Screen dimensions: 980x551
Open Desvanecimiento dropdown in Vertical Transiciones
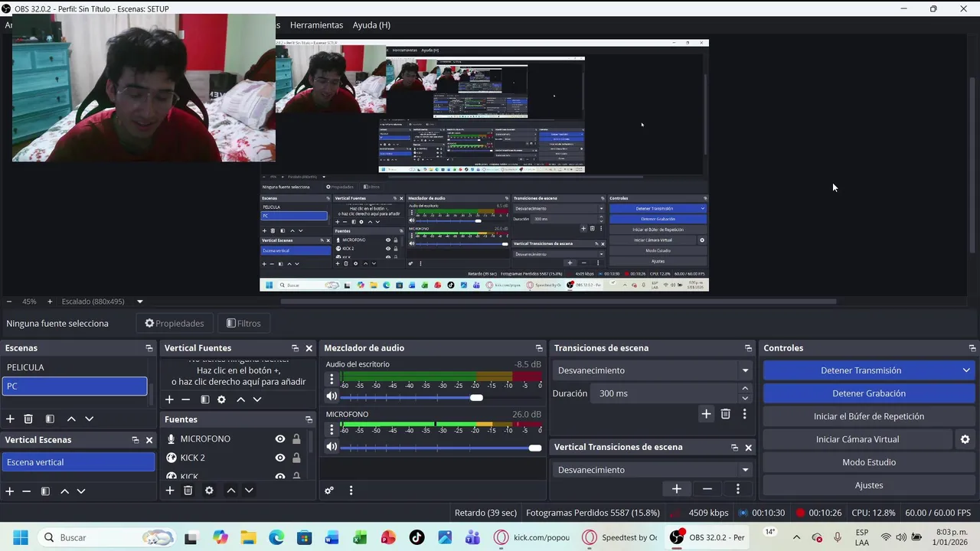click(654, 470)
